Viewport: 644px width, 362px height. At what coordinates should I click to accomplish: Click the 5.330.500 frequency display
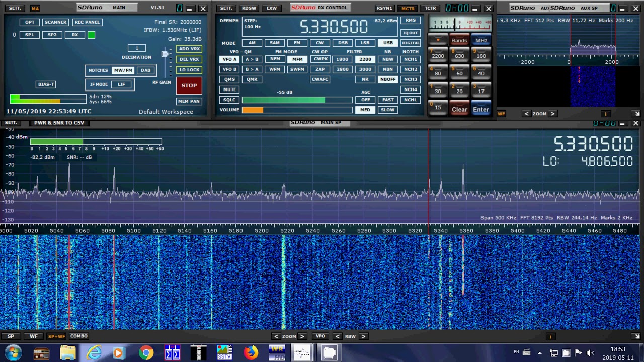pos(334,27)
